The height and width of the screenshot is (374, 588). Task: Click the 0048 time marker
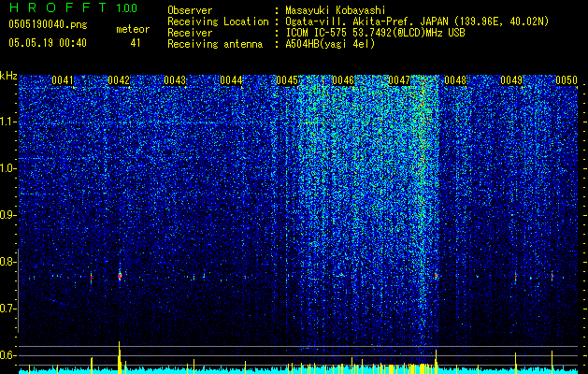click(x=455, y=80)
